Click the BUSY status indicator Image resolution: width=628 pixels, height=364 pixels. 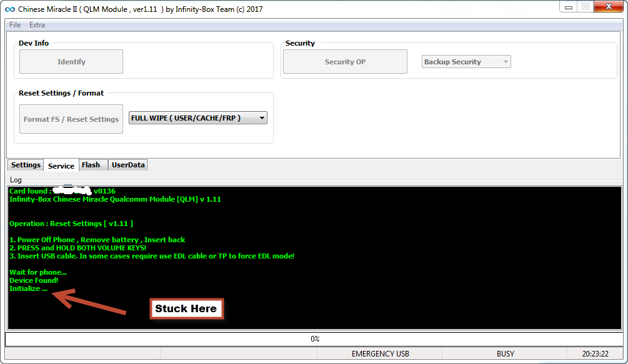coord(506,353)
